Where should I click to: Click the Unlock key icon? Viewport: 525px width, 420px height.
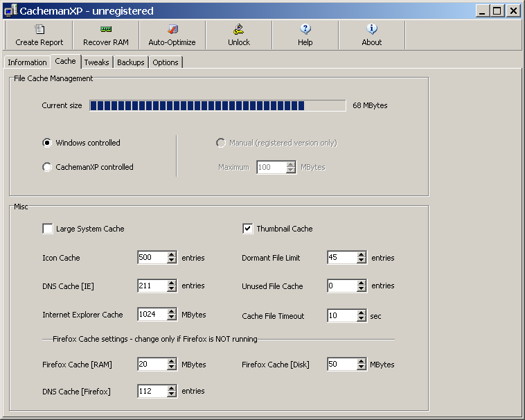pyautogui.click(x=239, y=29)
